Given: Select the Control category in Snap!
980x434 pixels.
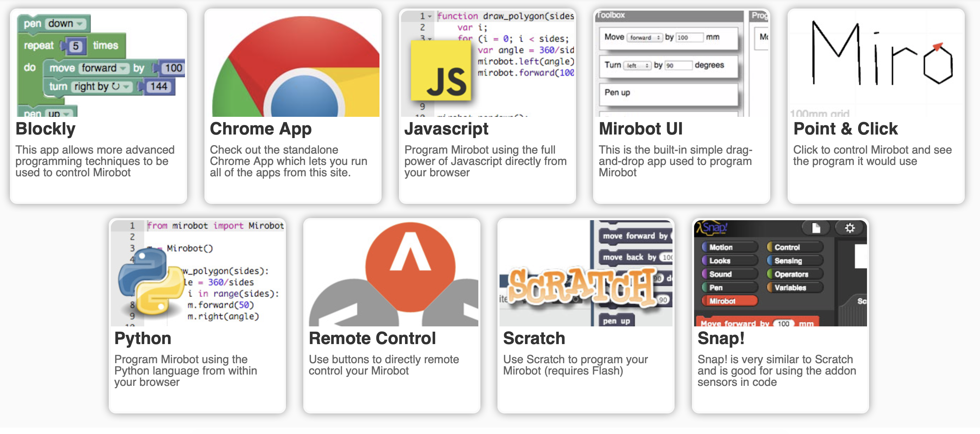Looking at the screenshot, I should point(795,248).
